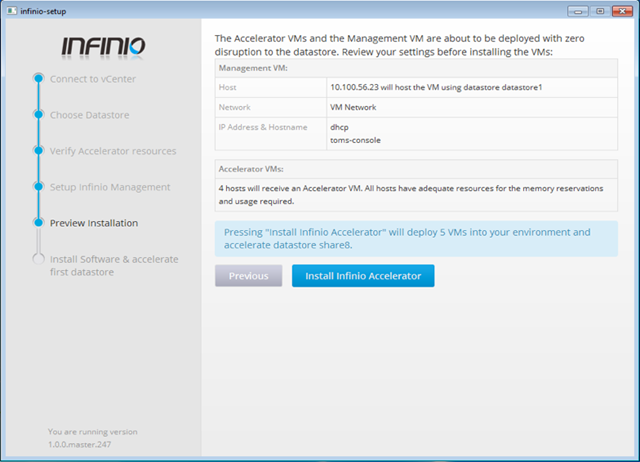Click the empty step circle beside Install Software
The height and width of the screenshot is (462, 640).
(38, 259)
